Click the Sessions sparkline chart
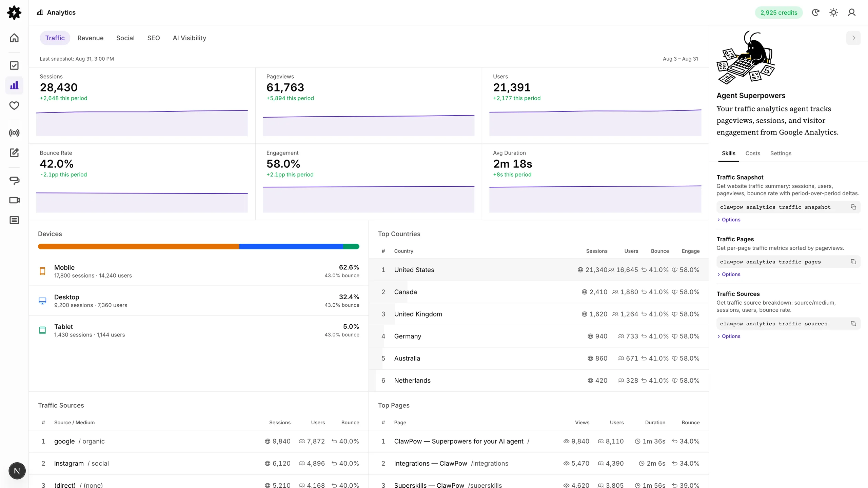 point(142,123)
